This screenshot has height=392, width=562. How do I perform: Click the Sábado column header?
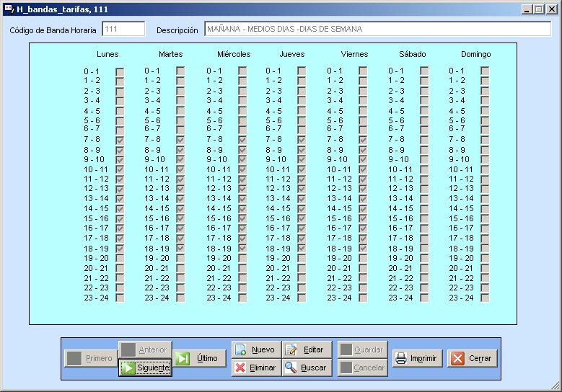pyautogui.click(x=413, y=55)
